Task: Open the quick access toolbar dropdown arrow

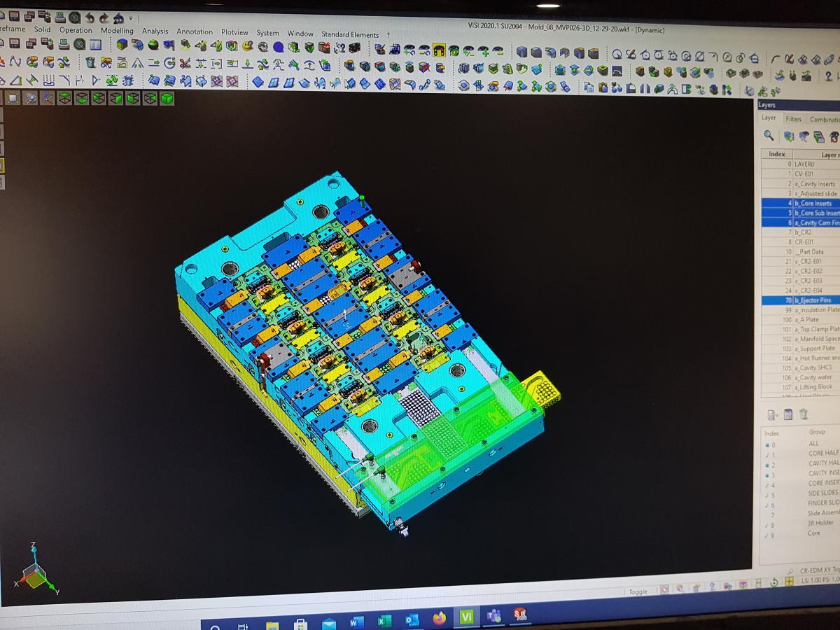Action: coord(131,19)
